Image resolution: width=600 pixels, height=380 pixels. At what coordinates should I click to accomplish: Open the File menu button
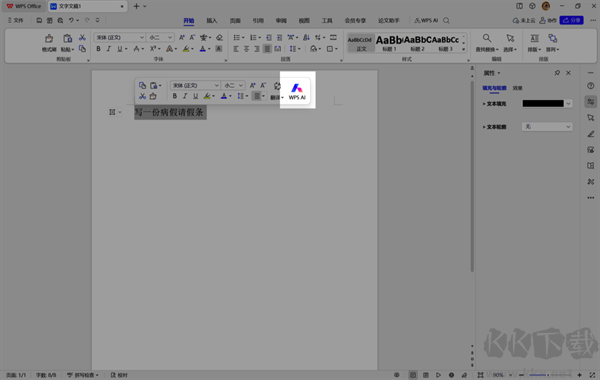pyautogui.click(x=16, y=20)
